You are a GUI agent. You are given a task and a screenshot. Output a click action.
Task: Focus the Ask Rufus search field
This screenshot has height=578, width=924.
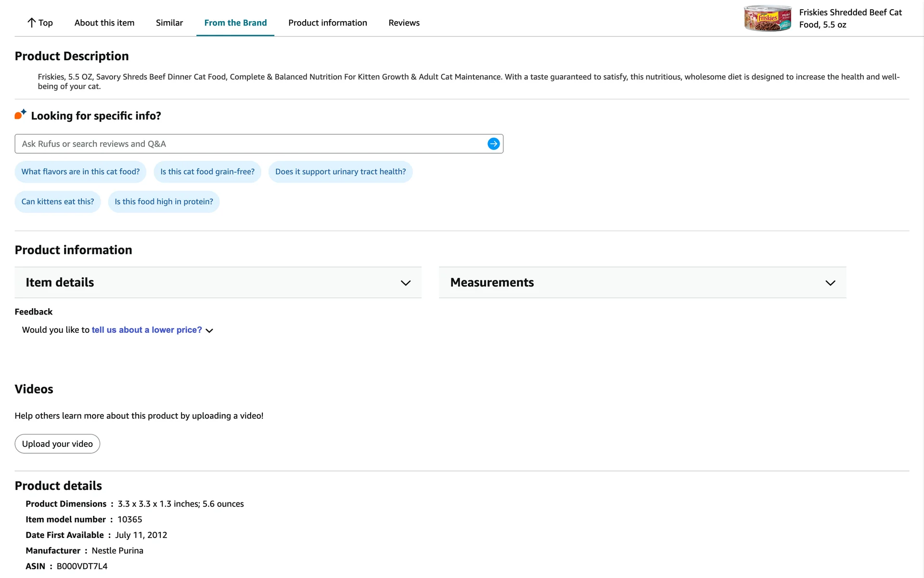pyautogui.click(x=250, y=144)
